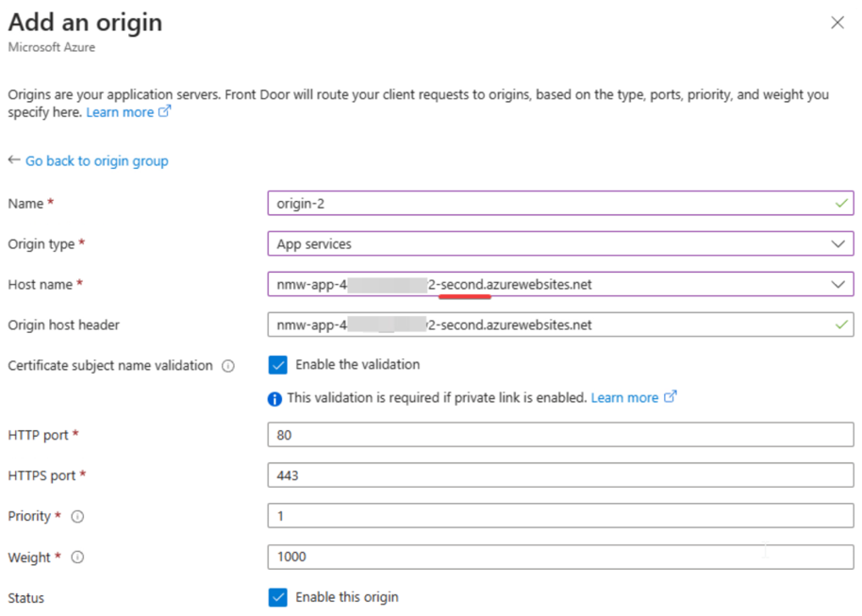Image resolution: width=862 pixels, height=616 pixels.
Task: Toggle Enable this origin checkbox
Action: click(x=277, y=597)
